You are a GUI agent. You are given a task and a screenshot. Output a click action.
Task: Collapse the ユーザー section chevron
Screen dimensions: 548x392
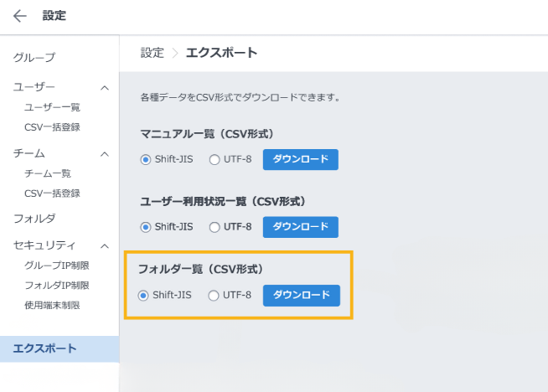coord(104,87)
